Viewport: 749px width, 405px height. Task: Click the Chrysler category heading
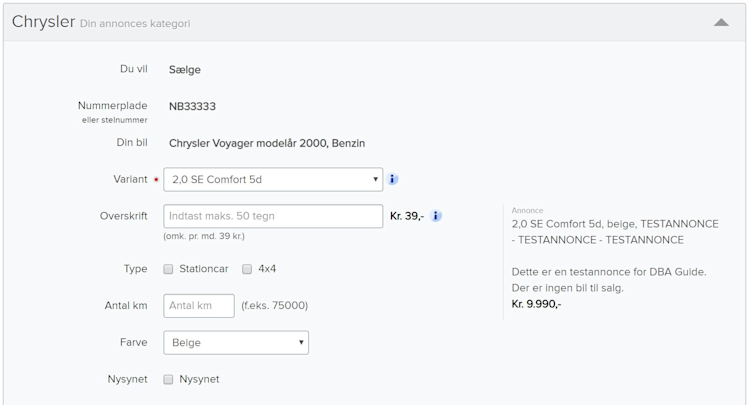(x=43, y=22)
